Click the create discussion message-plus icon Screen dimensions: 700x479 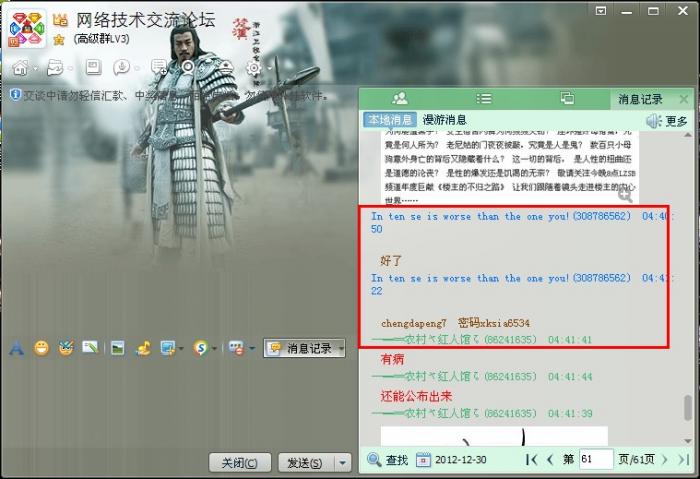pyautogui.click(x=159, y=67)
